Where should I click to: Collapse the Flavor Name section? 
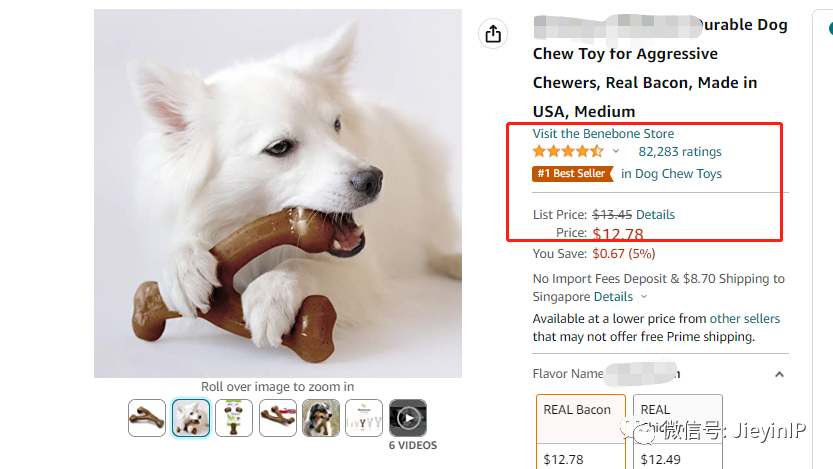(x=779, y=374)
